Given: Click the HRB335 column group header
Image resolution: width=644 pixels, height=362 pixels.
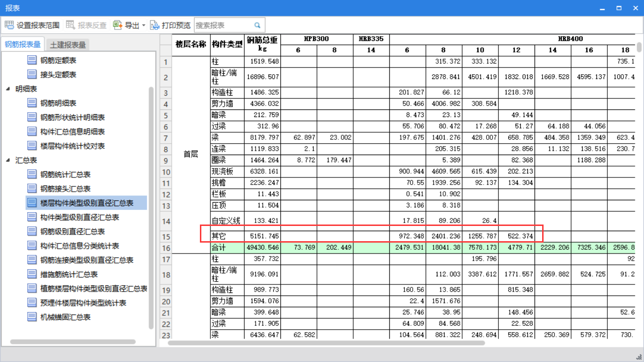Looking at the screenshot, I should 371,39.
